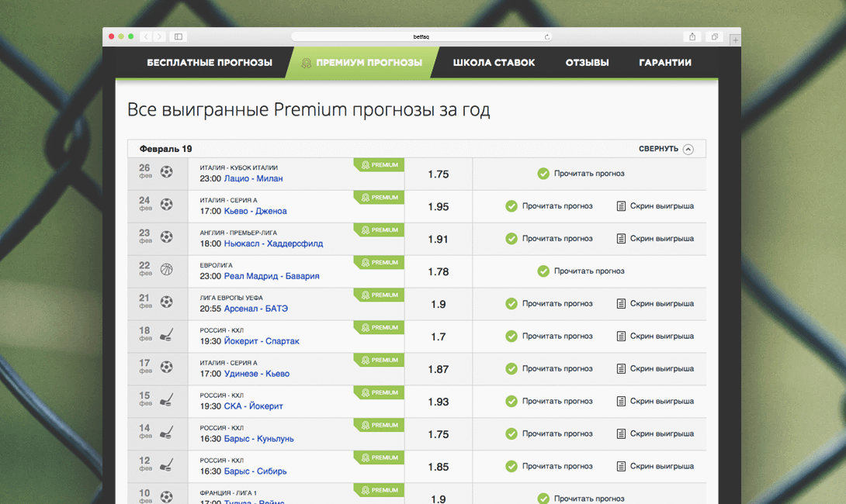
Task: Open the Барыс - Сибирь match link
Action: click(255, 471)
